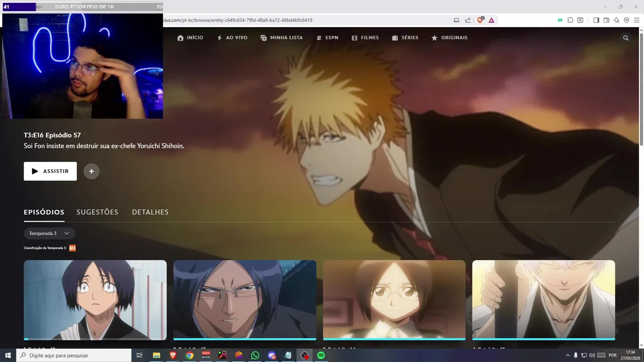
Task: Open the search magnifier icon
Action: coord(626,38)
